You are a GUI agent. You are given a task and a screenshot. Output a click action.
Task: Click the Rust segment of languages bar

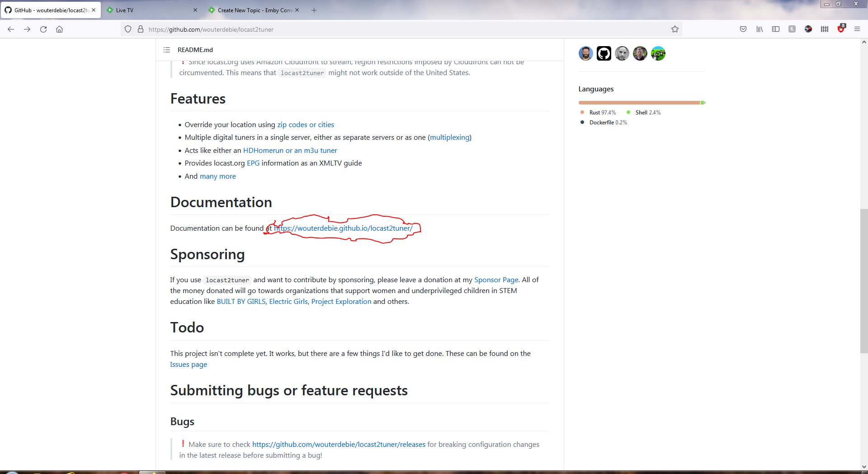pyautogui.click(x=639, y=103)
